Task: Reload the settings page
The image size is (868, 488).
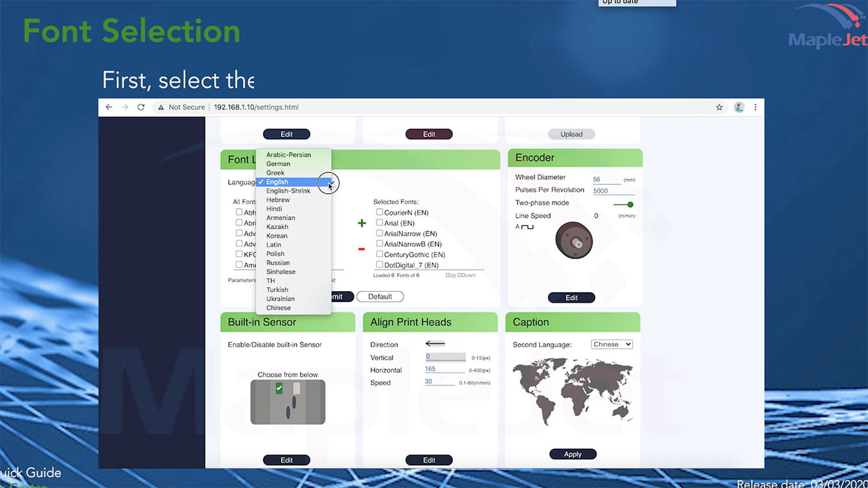Action: tap(141, 107)
